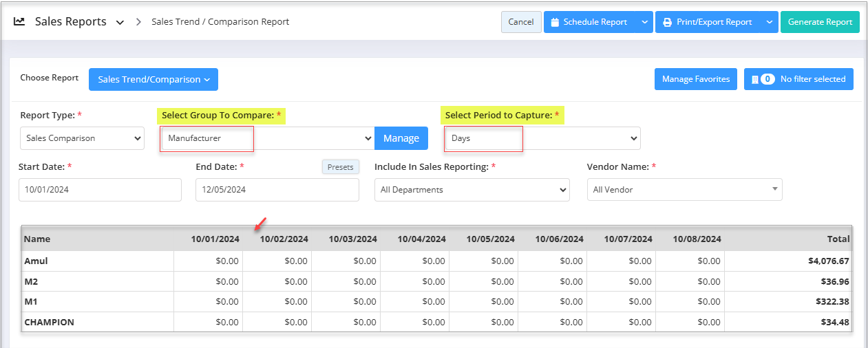Expand the Sales Reports chevron menu

pos(120,22)
